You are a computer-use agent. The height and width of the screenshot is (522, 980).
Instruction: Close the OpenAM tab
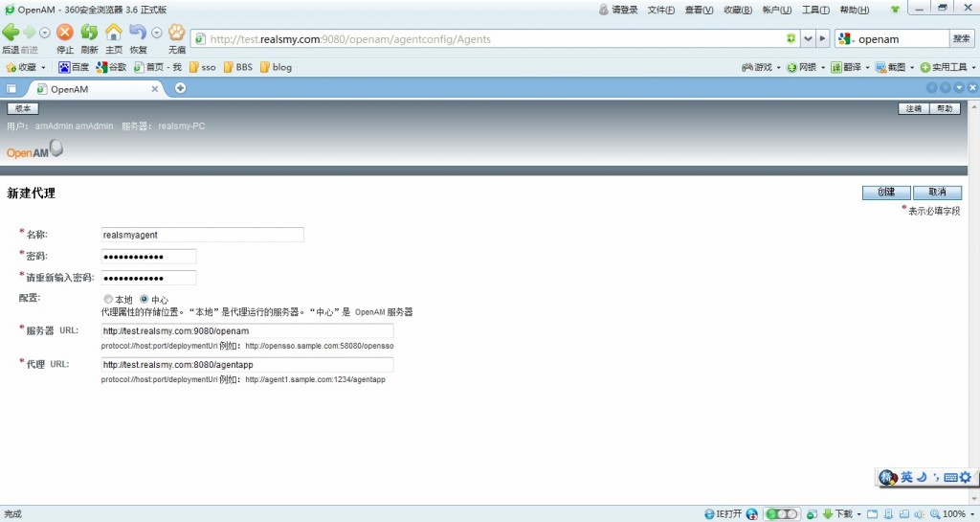click(x=155, y=89)
